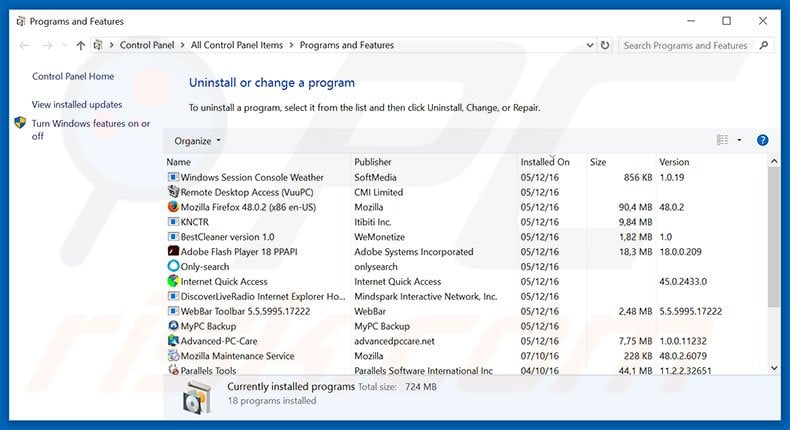Click the address bar Control Panel icon

pyautogui.click(x=98, y=45)
